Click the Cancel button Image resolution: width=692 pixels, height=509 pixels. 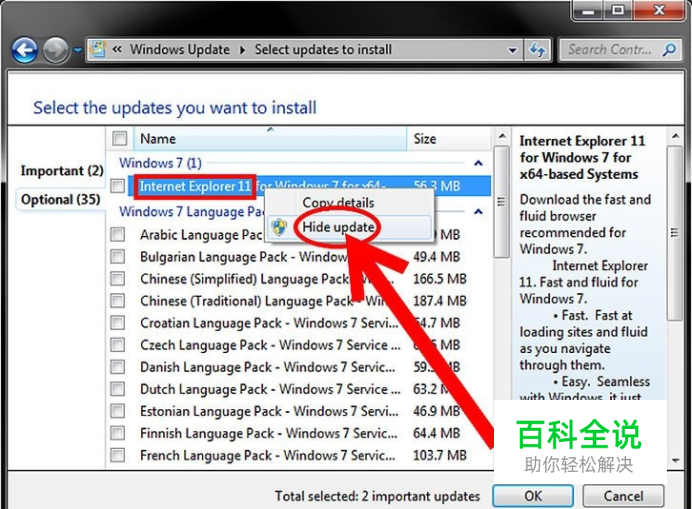click(623, 496)
